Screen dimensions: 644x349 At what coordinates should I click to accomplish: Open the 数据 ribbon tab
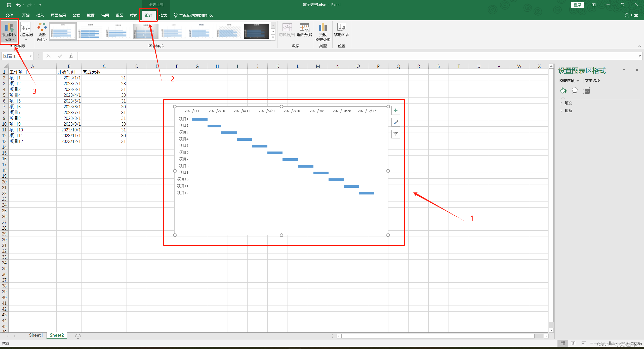click(91, 15)
